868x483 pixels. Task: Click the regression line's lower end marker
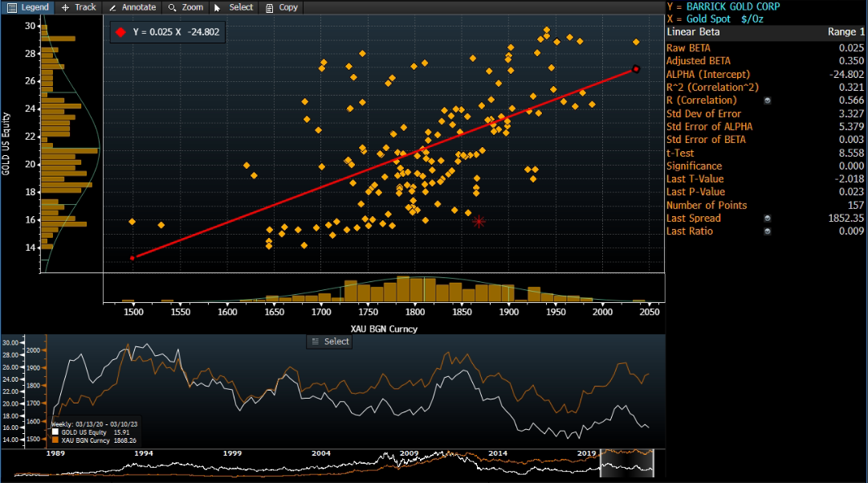click(x=132, y=258)
